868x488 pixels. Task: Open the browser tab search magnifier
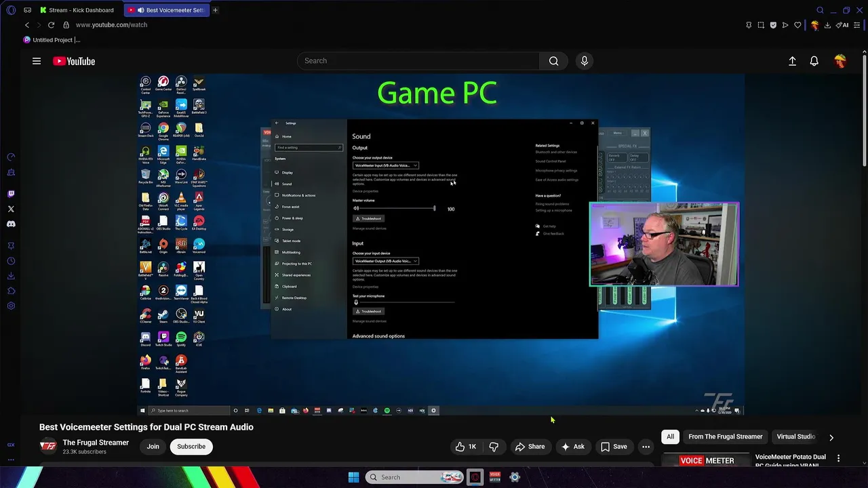point(820,10)
